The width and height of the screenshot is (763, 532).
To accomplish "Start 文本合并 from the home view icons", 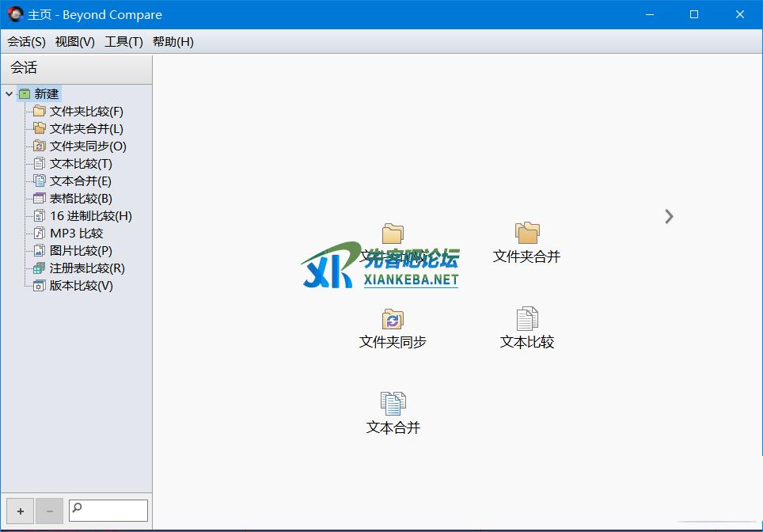I will [x=393, y=405].
